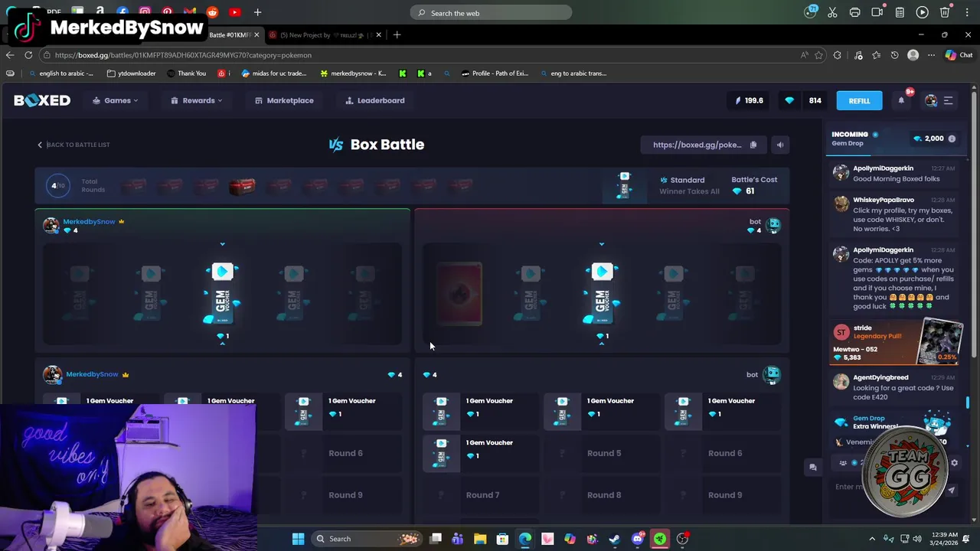Expand the Games dropdown menu
The height and width of the screenshot is (551, 980).
pos(116,100)
